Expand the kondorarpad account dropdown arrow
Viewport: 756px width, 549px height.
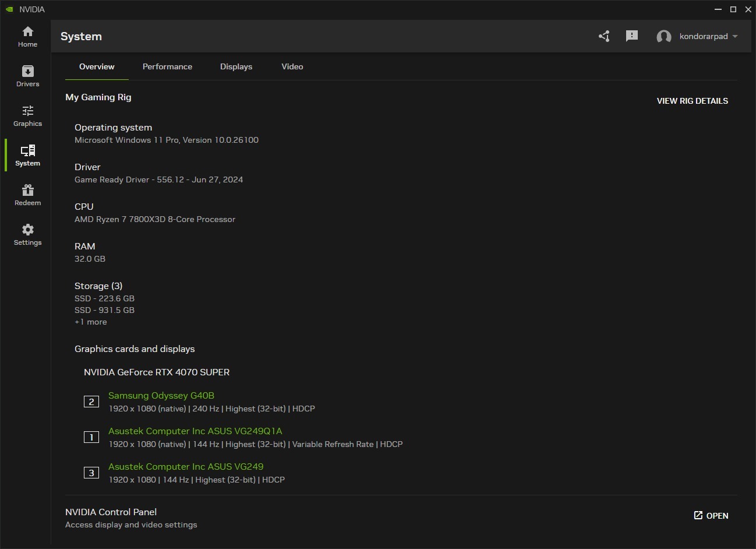[x=735, y=36]
